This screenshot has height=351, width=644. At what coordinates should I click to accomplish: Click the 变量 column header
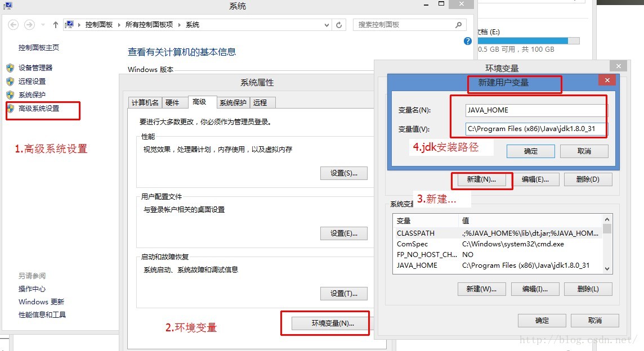pyautogui.click(x=426, y=221)
